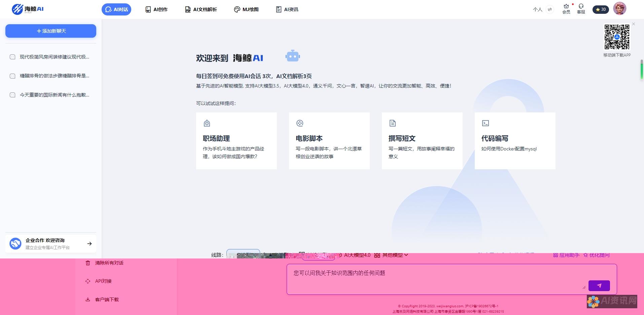Click chat icon beside 糖醋排骨 conversation
644x315 pixels.
pos(12,76)
